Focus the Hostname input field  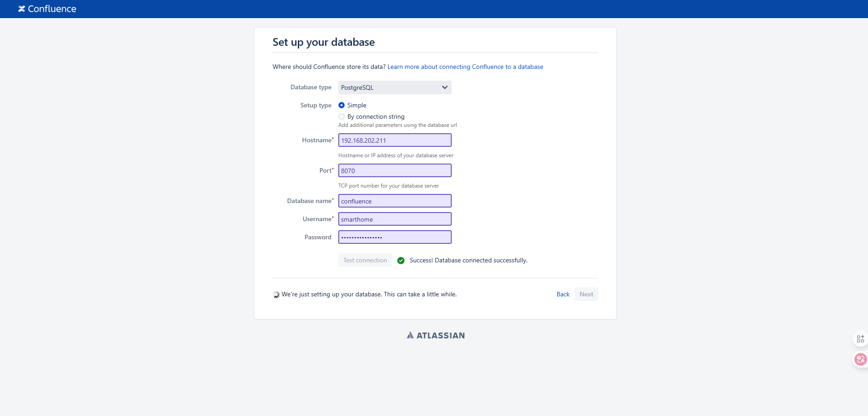[x=395, y=140]
